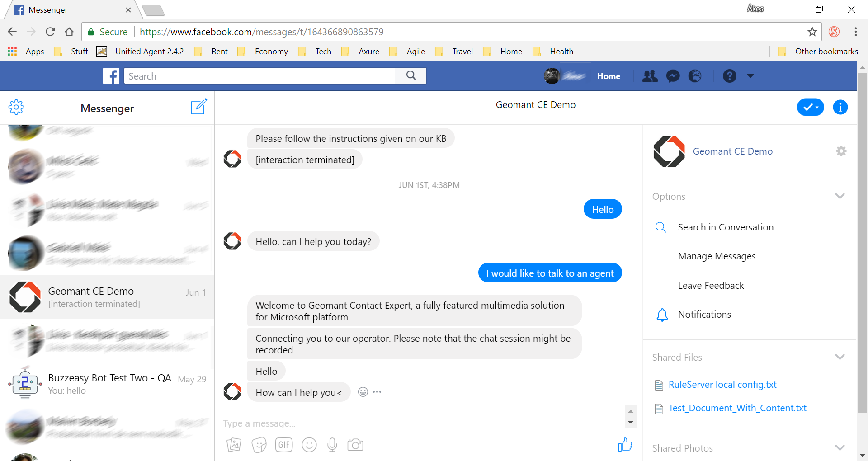Open Messenger settings gear
The height and width of the screenshot is (461, 868).
[16, 107]
